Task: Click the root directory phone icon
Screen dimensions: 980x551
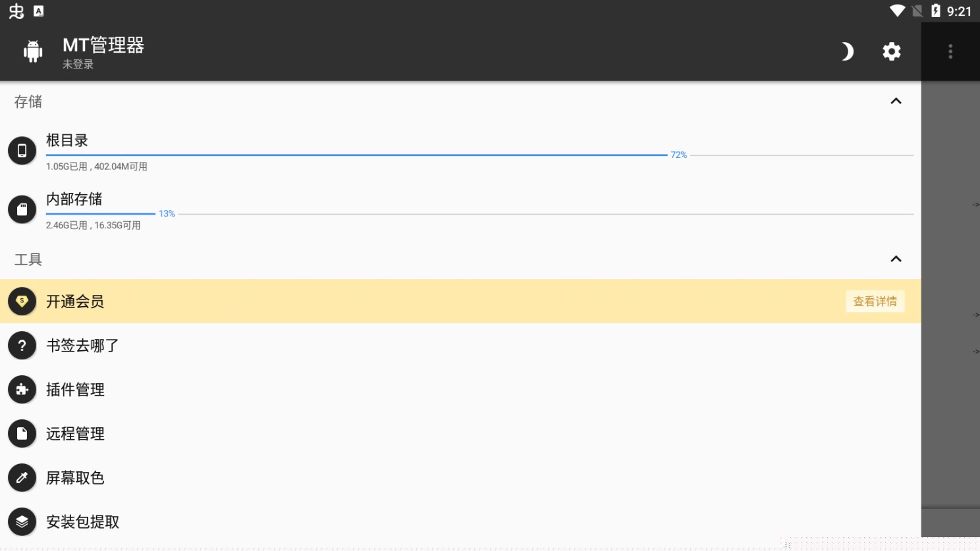Action: 22,151
